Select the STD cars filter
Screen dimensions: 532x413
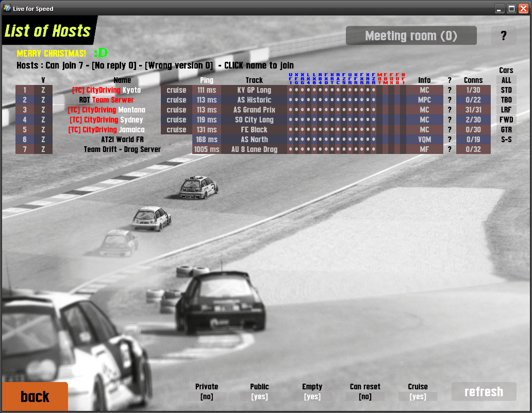(506, 90)
